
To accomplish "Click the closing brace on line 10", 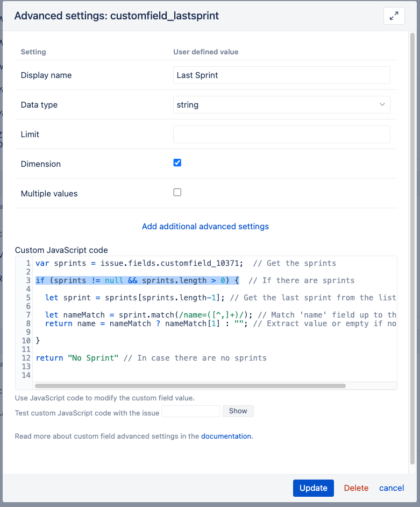I will pyautogui.click(x=38, y=341).
